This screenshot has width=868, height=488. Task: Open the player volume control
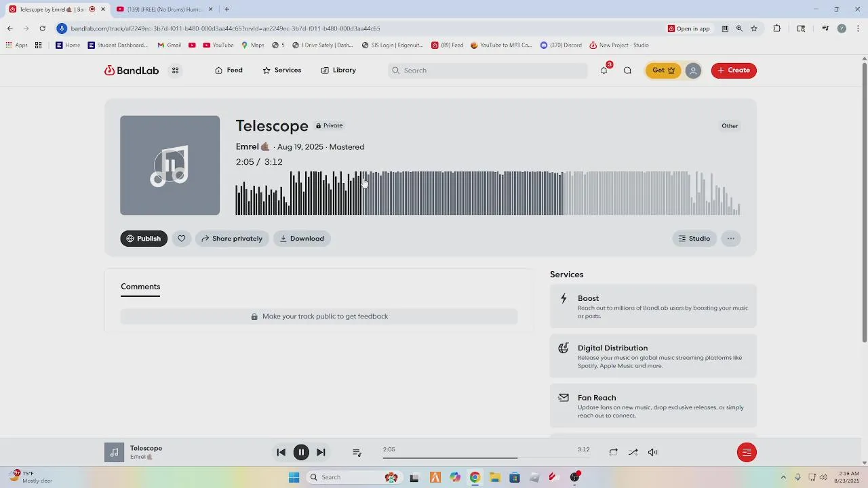pos(652,452)
